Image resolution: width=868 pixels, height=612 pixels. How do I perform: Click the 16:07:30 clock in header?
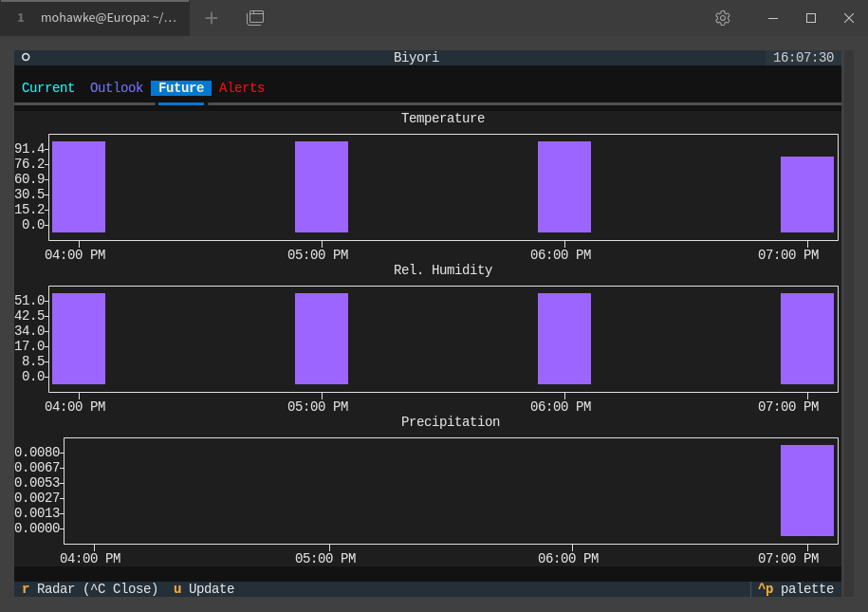(x=803, y=58)
